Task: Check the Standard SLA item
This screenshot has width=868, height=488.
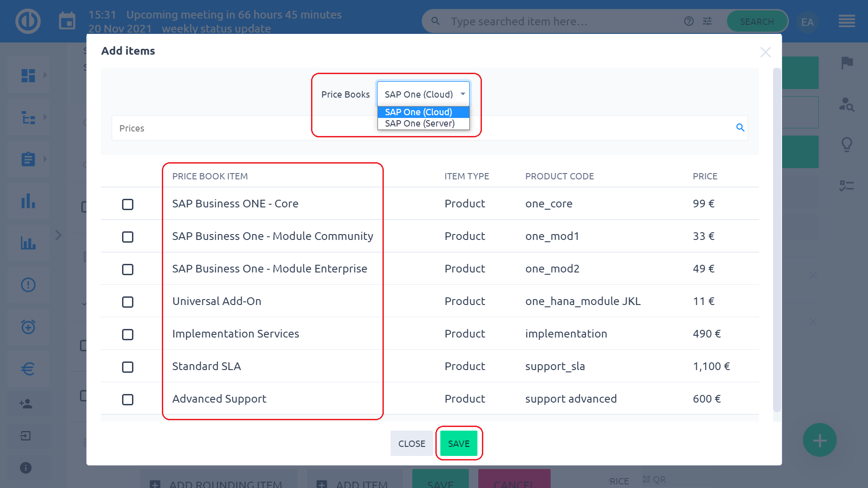Action: click(x=127, y=367)
